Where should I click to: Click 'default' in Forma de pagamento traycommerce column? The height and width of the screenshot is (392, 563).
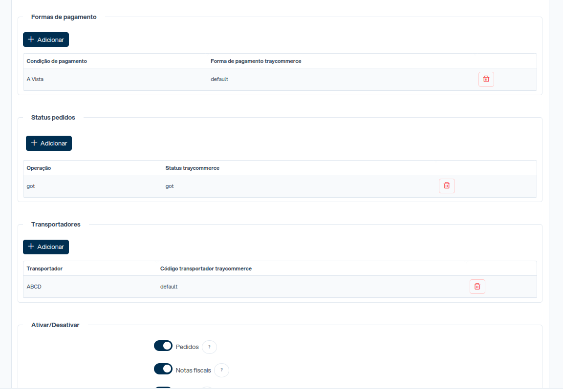219,79
